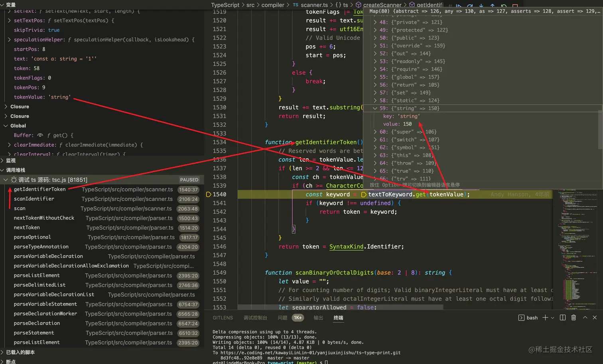Restart the debug session
The image size is (603, 364).
(503, 5)
